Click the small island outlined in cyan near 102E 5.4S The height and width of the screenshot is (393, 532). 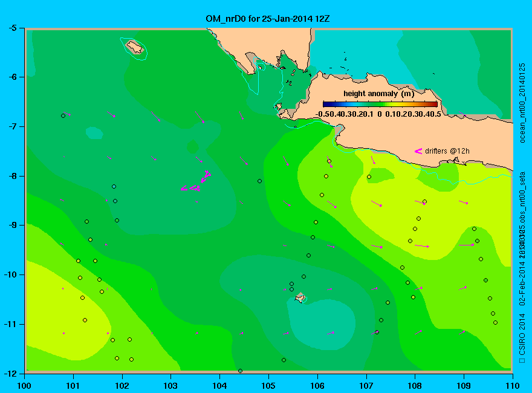pyautogui.click(x=135, y=47)
